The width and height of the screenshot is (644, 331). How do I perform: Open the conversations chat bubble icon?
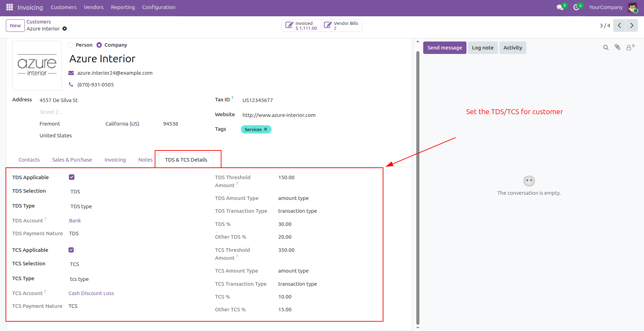tap(560, 7)
